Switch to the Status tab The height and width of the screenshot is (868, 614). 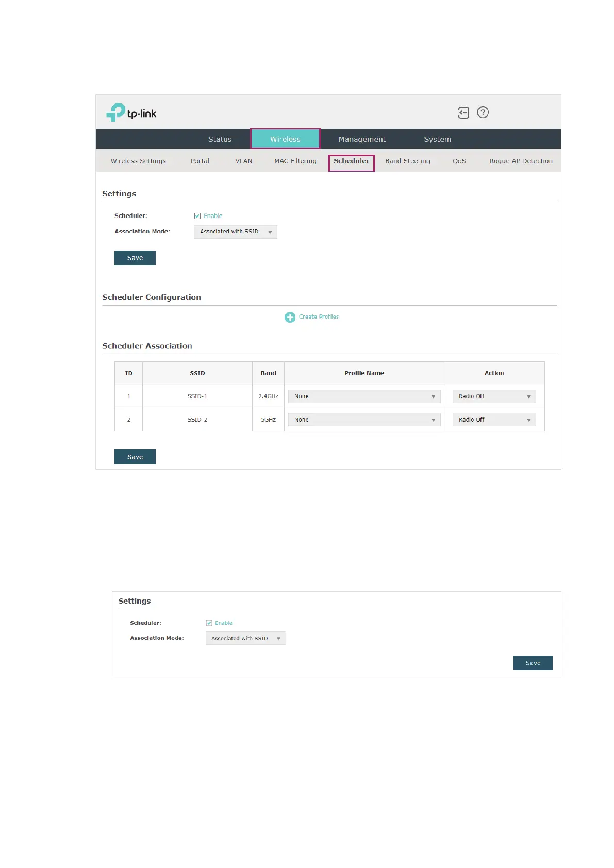[x=220, y=139]
